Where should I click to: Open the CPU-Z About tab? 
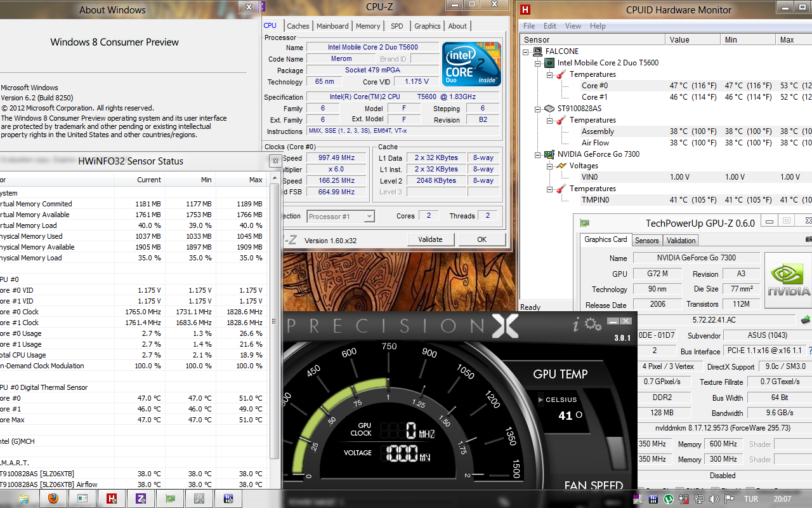click(457, 26)
